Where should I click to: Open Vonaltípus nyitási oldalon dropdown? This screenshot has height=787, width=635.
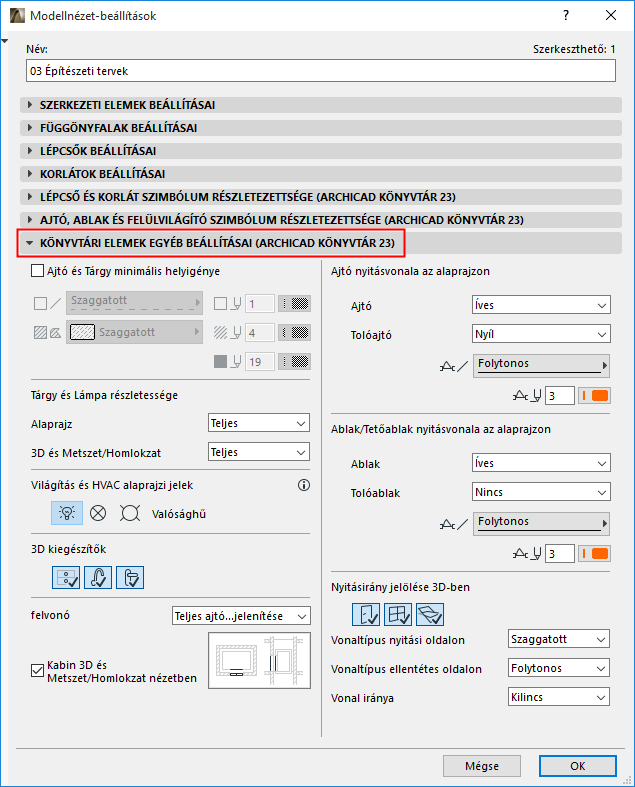click(x=559, y=639)
